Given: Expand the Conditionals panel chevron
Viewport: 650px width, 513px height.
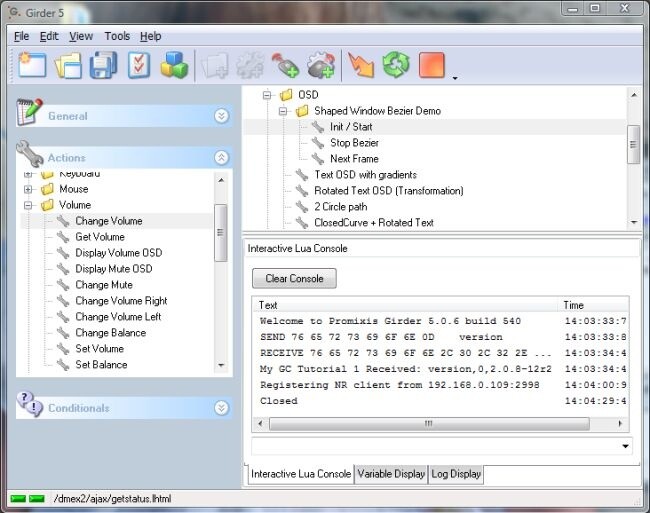Looking at the screenshot, I should (x=221, y=408).
